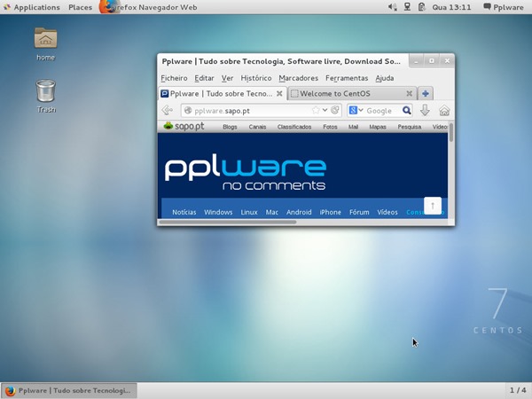
Task: Open the iPhone navigation link
Action: pyautogui.click(x=330, y=213)
